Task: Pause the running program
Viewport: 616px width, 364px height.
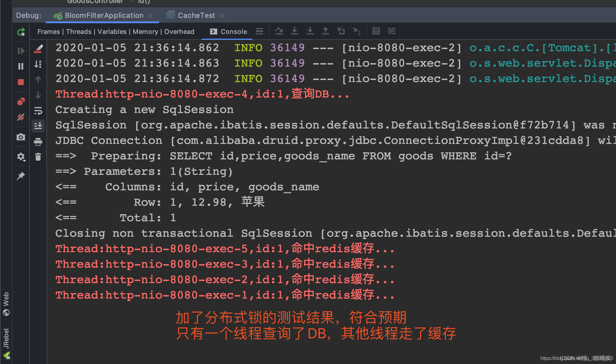Action: point(21,66)
